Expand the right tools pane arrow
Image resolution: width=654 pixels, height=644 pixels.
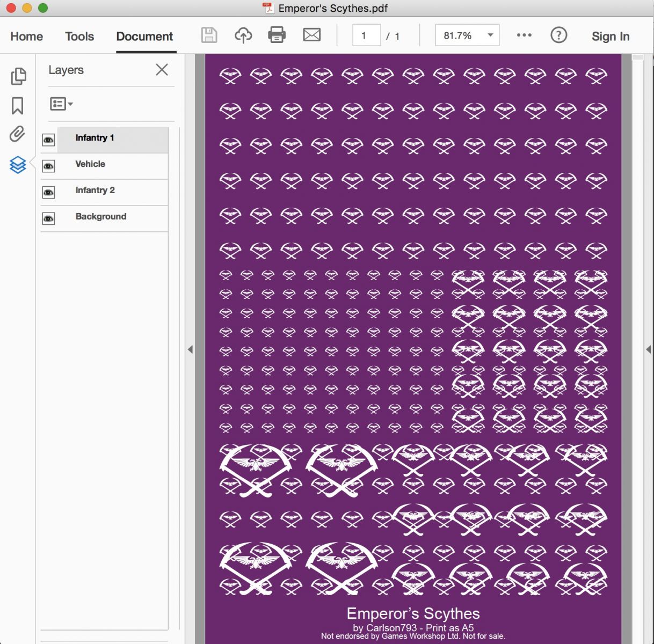tap(648, 349)
